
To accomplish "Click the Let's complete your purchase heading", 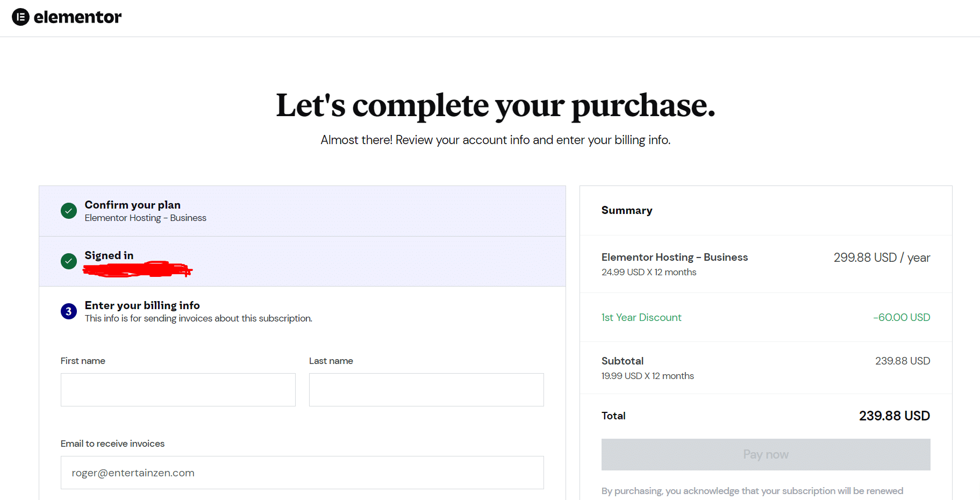I will pyautogui.click(x=496, y=105).
